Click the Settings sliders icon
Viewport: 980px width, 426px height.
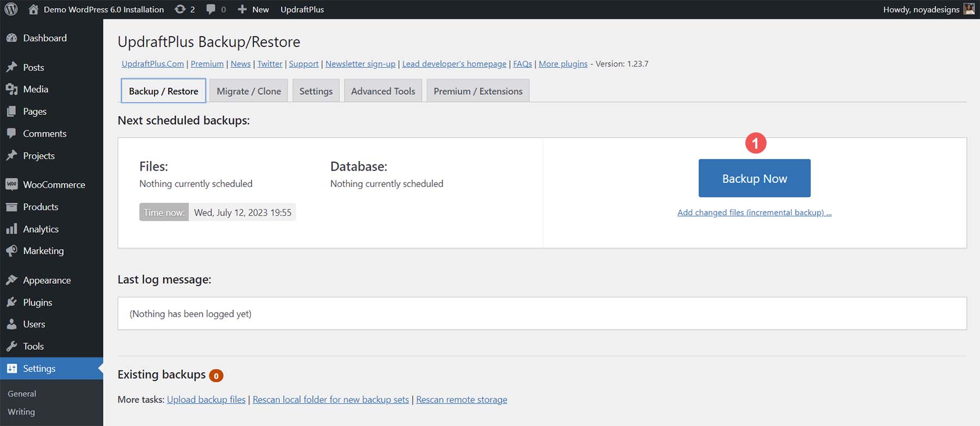[x=11, y=369]
